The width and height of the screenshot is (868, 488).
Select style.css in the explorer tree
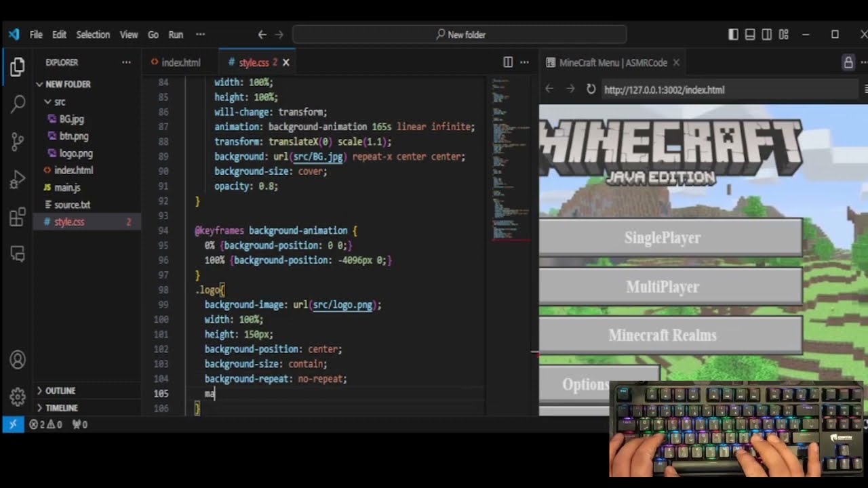pos(87,222)
